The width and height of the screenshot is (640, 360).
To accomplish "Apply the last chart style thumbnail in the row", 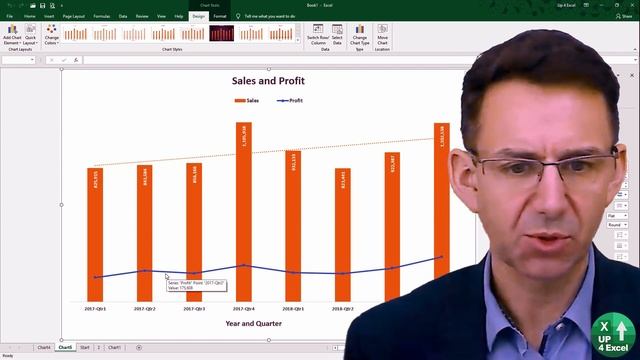I will pos(281,33).
